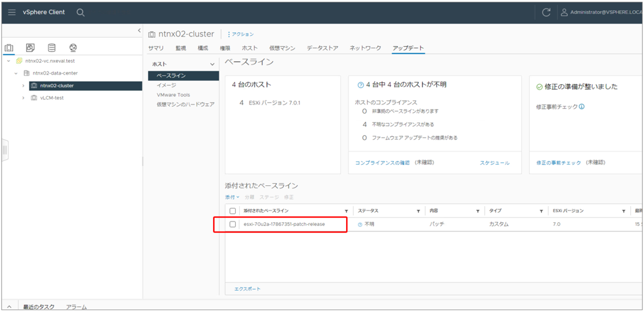Image resolution: width=644 pixels, height=311 pixels.
Task: Click the info icon beside 修正事前チェック
Action: [x=582, y=106]
